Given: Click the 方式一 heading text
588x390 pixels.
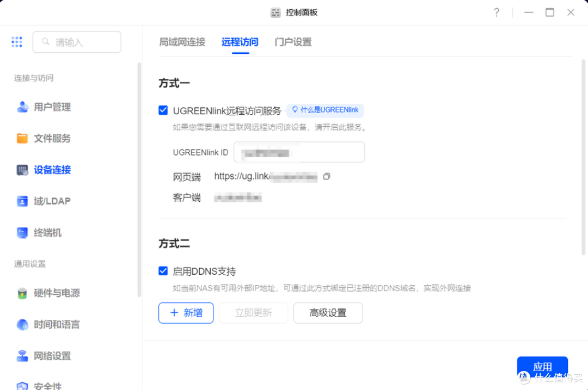Looking at the screenshot, I should point(174,83).
